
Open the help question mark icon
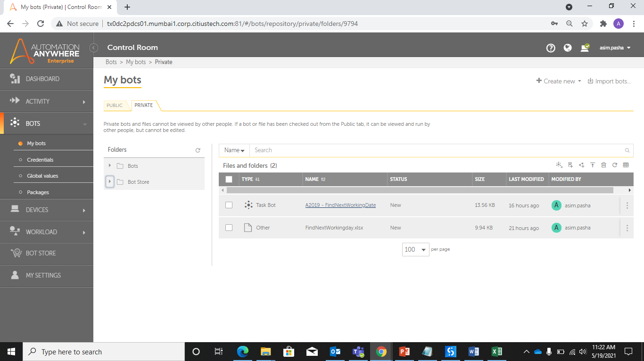click(x=551, y=48)
